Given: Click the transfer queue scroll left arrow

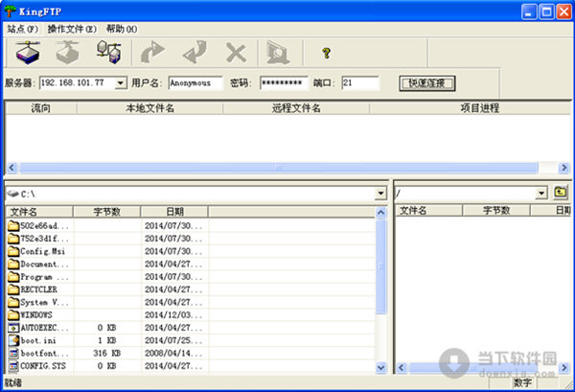Looking at the screenshot, I should tap(11, 168).
